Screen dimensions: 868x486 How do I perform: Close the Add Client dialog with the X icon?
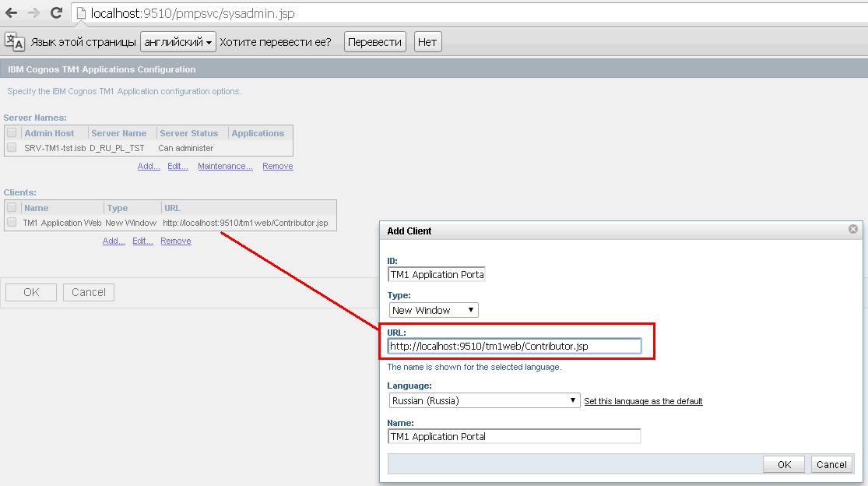pyautogui.click(x=853, y=229)
